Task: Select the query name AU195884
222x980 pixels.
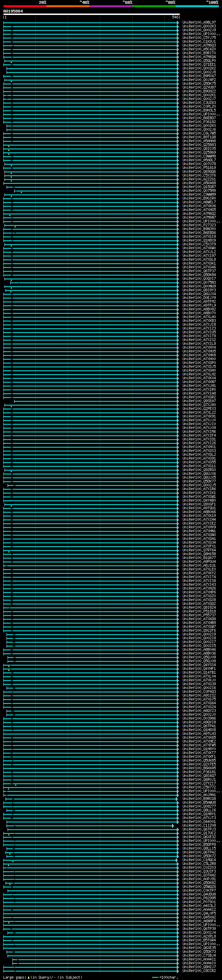Action: pos(13,11)
